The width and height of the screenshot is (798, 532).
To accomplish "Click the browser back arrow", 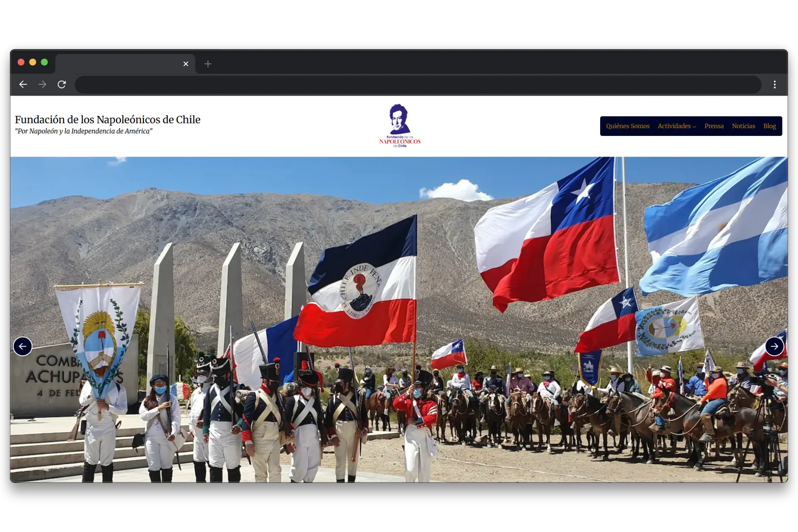I will pos(23,84).
